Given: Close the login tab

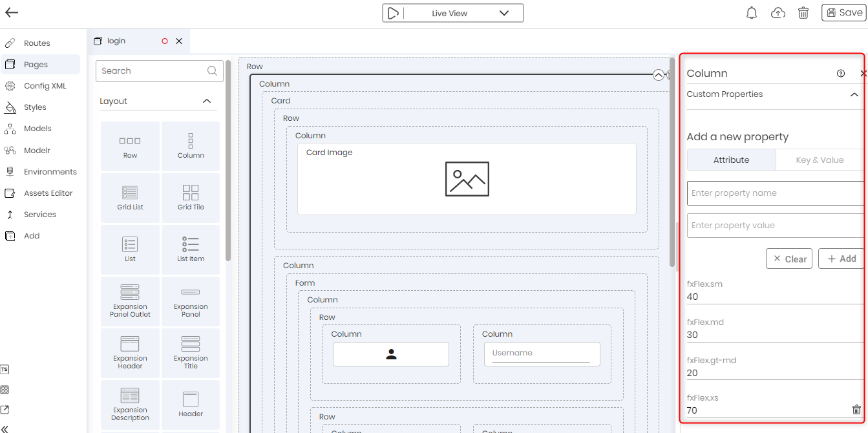Looking at the screenshot, I should tap(179, 41).
